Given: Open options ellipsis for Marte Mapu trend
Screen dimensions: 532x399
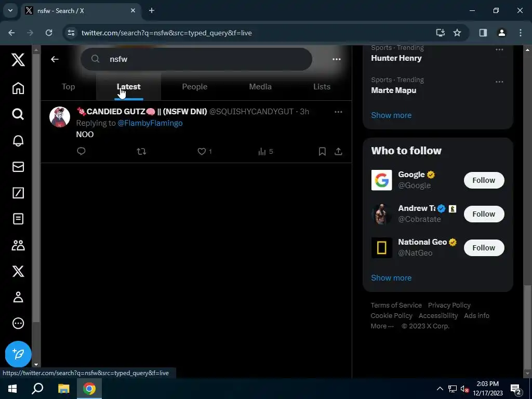Looking at the screenshot, I should (499, 82).
